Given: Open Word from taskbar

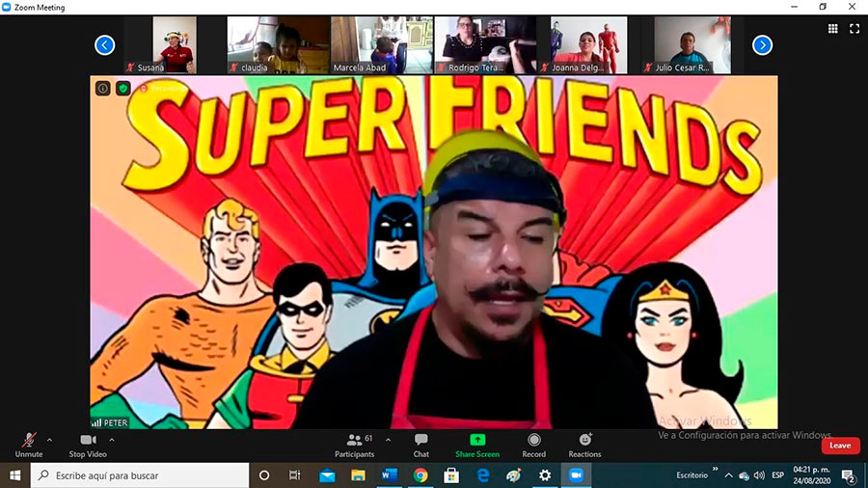Looking at the screenshot, I should [390, 475].
